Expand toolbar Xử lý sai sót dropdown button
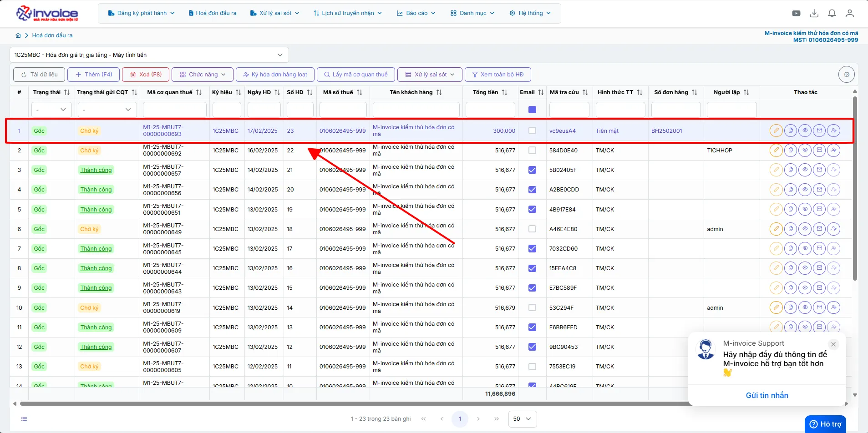 [430, 75]
